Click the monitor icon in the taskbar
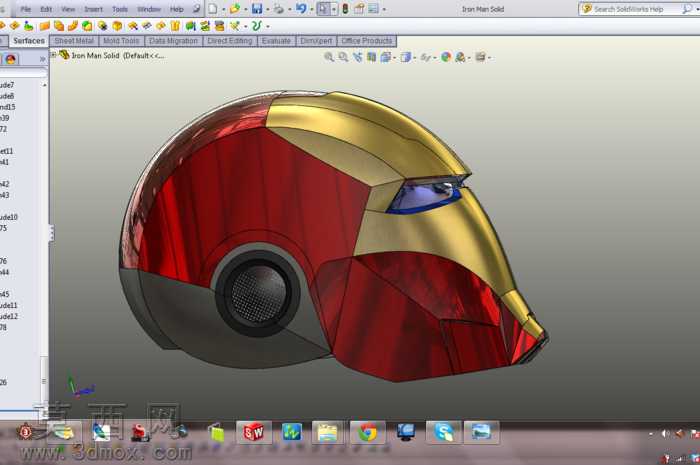 coord(406,432)
